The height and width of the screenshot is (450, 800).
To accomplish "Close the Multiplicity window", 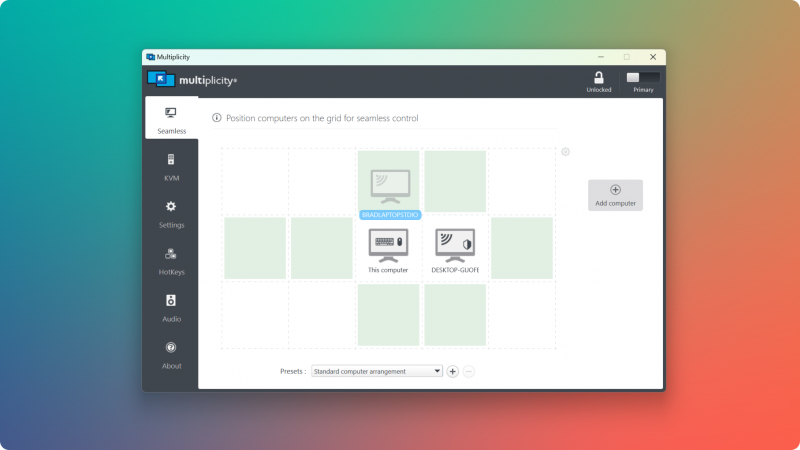I will [653, 57].
